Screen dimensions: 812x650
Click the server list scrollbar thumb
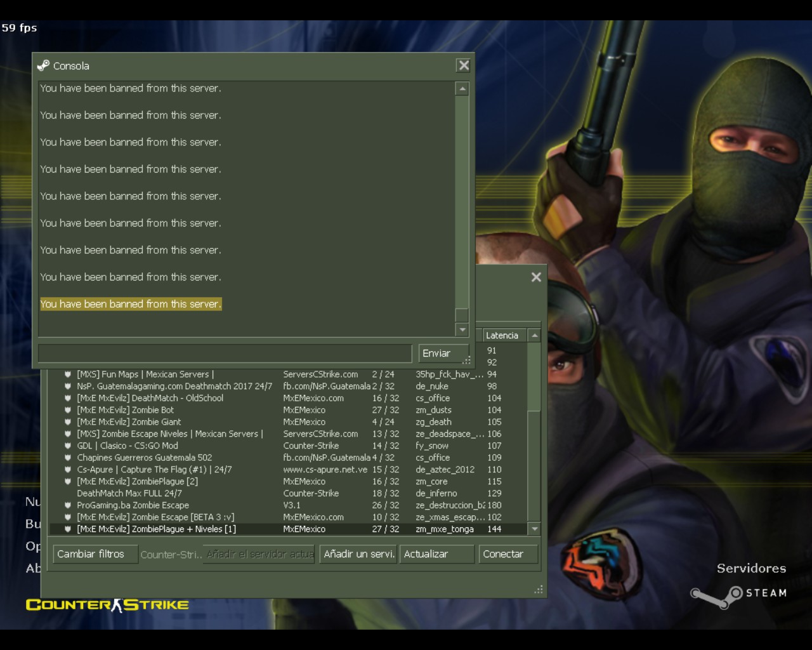click(x=534, y=467)
